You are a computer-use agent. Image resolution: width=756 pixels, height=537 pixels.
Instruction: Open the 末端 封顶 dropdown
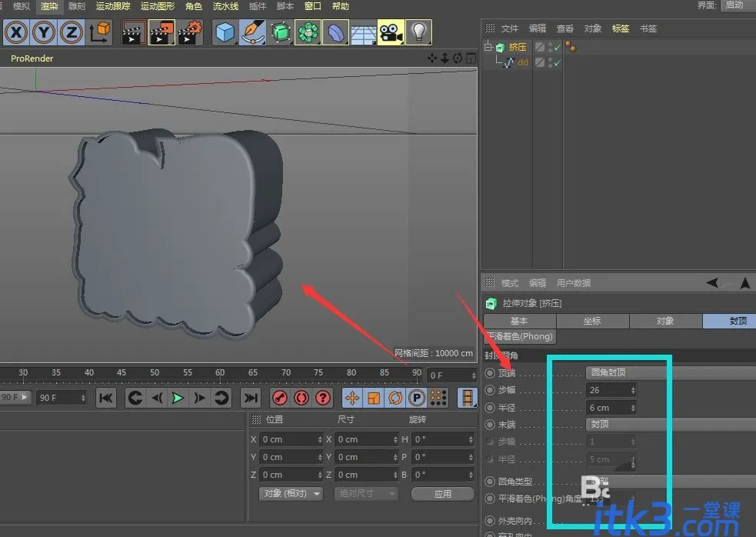pos(671,424)
